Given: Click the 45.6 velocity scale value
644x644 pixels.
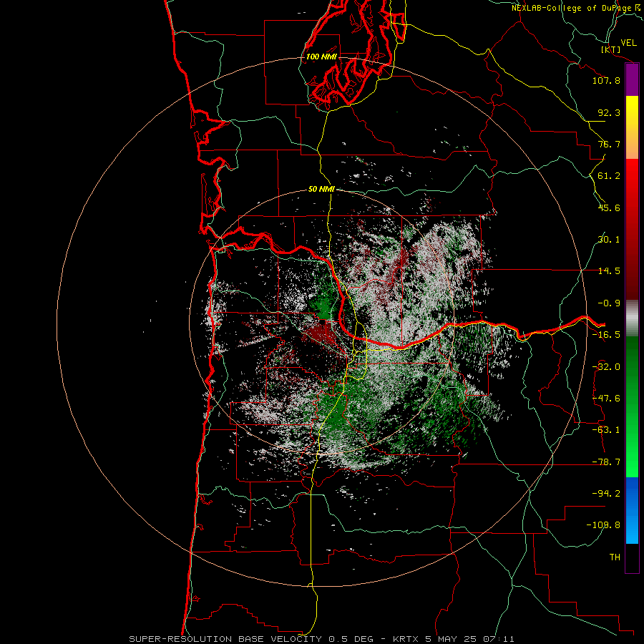Looking at the screenshot, I should pyautogui.click(x=609, y=208).
